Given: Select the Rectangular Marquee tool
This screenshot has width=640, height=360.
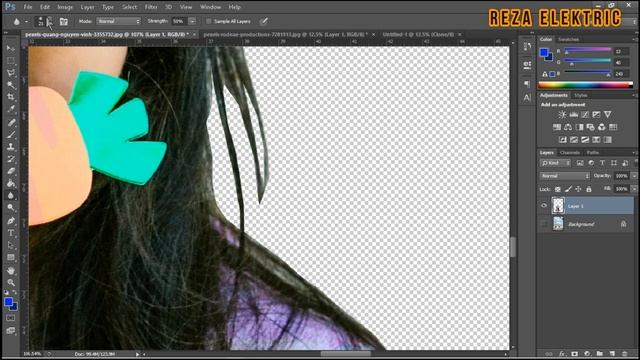Looking at the screenshot, I should (11, 60).
